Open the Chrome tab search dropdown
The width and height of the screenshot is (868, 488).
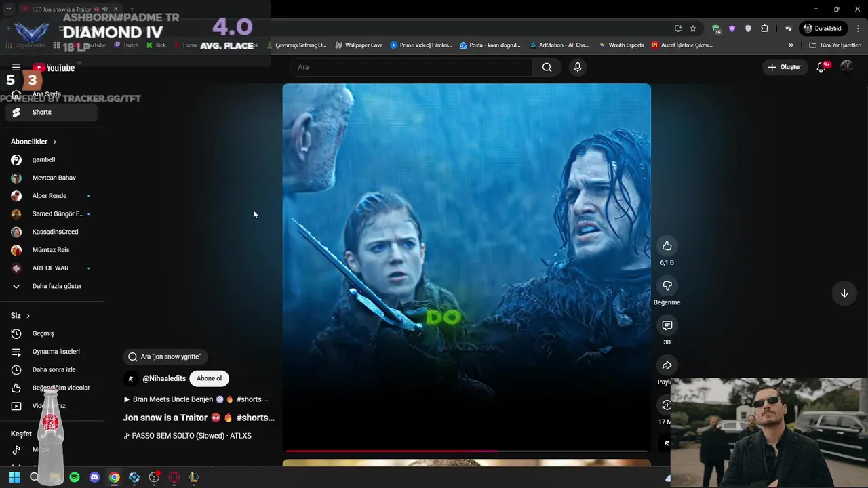point(9,9)
